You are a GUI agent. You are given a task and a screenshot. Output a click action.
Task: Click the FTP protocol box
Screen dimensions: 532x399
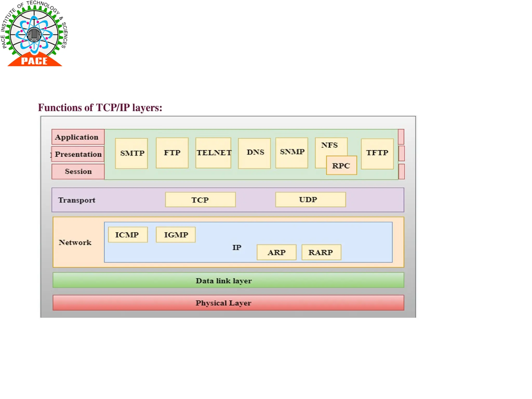172,153
